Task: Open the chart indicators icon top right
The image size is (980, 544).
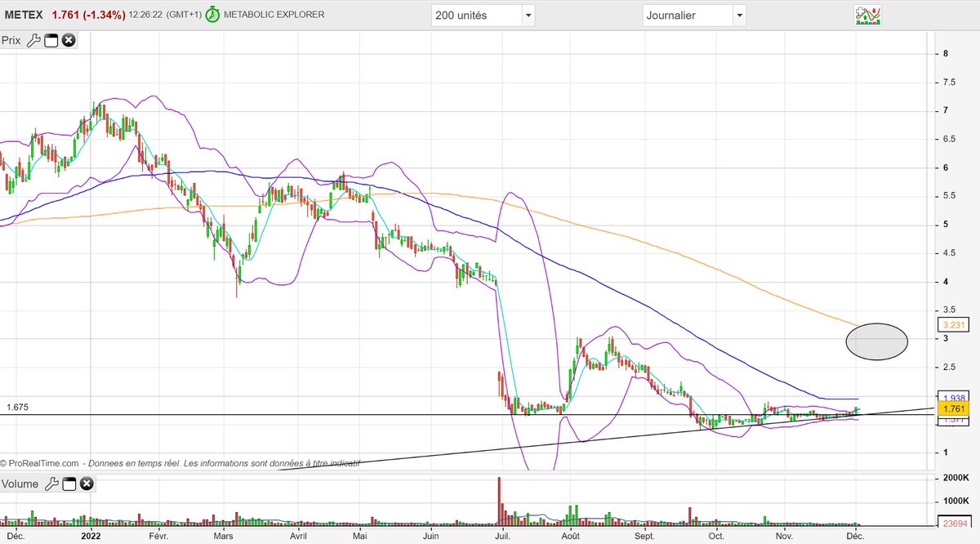Action: (x=867, y=15)
